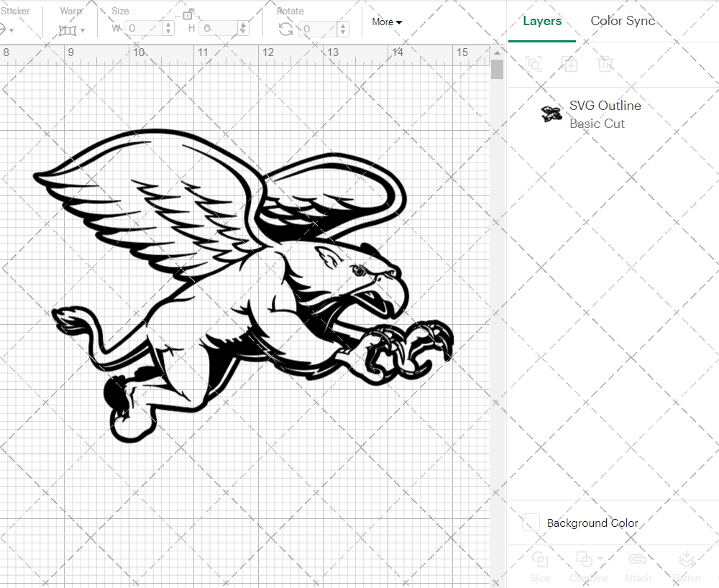The height and width of the screenshot is (588, 719).
Task: Switch to the Color Sync tab
Action: coord(623,21)
